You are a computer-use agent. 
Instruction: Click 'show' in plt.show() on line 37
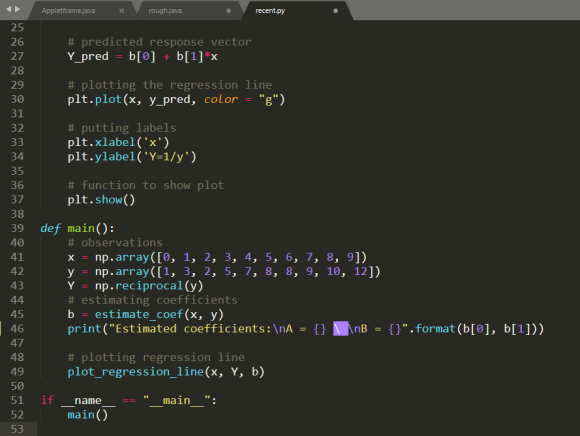coord(108,200)
